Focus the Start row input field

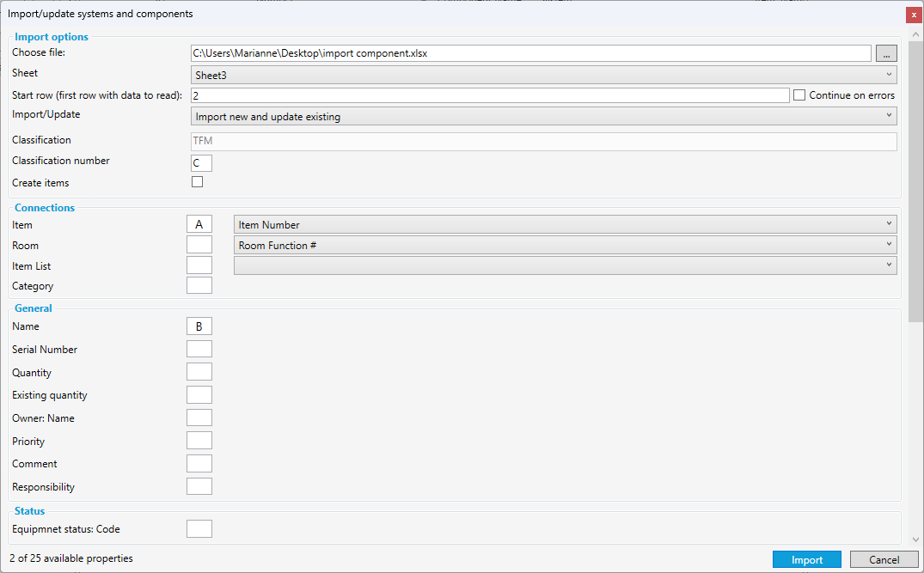coord(489,95)
